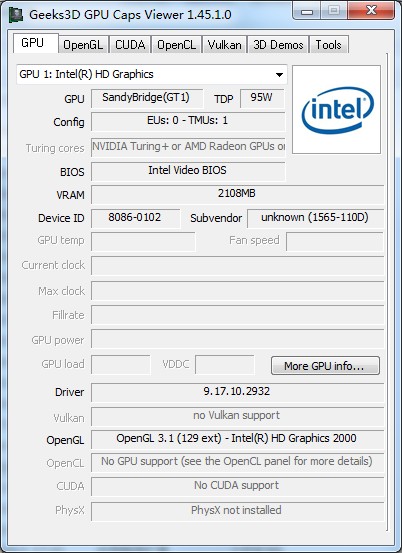
Task: Click the Subvendor label
Action: (x=216, y=218)
